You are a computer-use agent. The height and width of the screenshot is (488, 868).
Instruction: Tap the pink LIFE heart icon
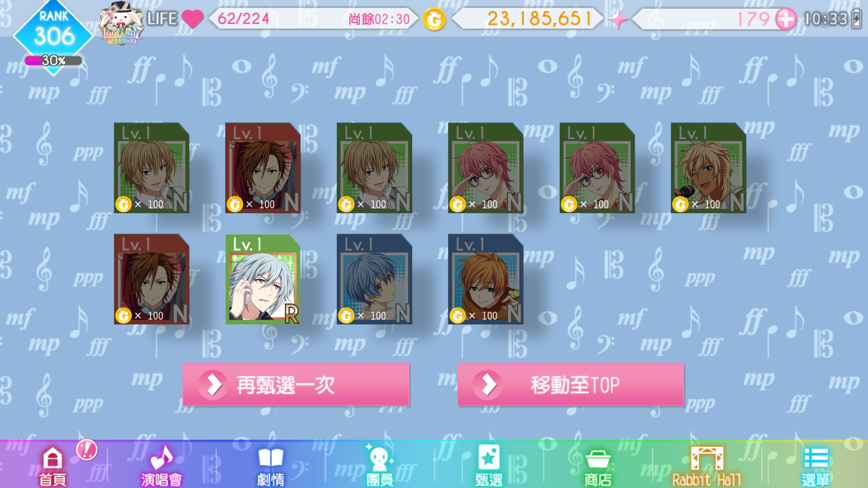click(193, 19)
